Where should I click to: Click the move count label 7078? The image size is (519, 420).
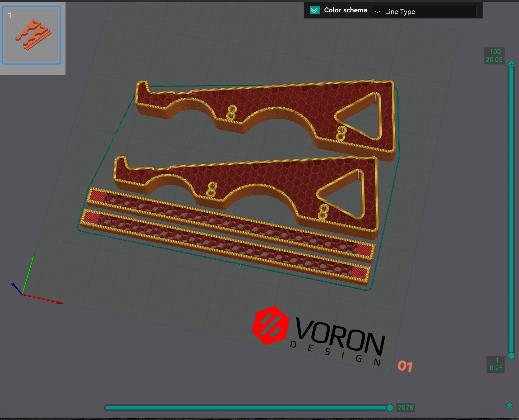(405, 408)
